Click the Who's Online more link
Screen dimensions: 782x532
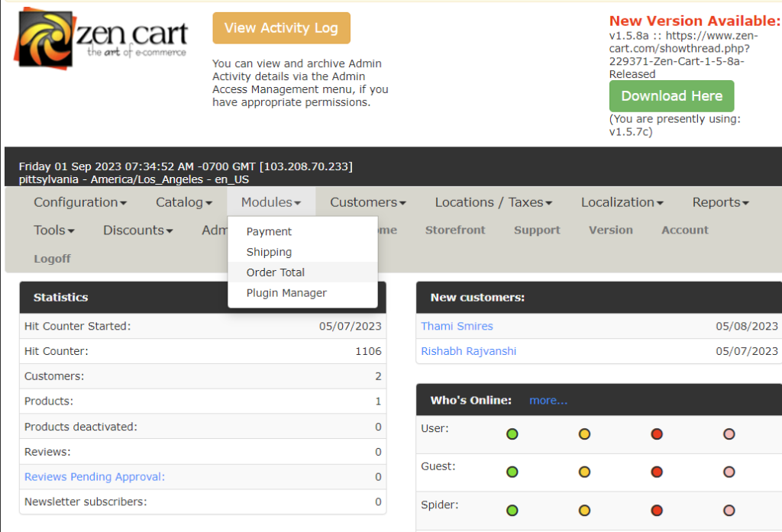click(x=548, y=401)
